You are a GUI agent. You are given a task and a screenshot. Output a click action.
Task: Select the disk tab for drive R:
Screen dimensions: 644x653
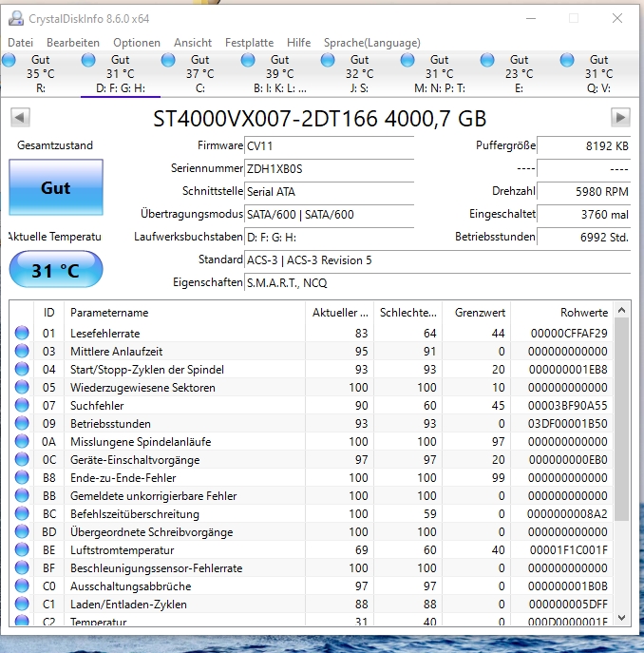pyautogui.click(x=41, y=74)
